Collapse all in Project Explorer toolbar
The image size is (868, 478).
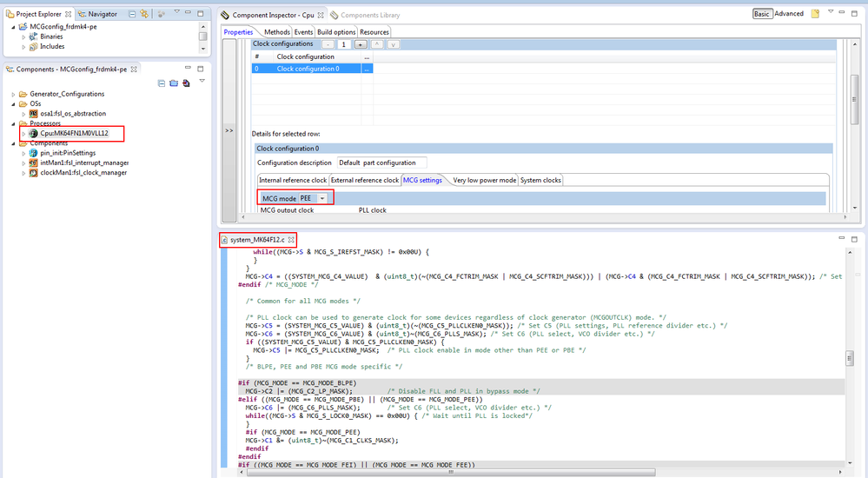(x=132, y=14)
